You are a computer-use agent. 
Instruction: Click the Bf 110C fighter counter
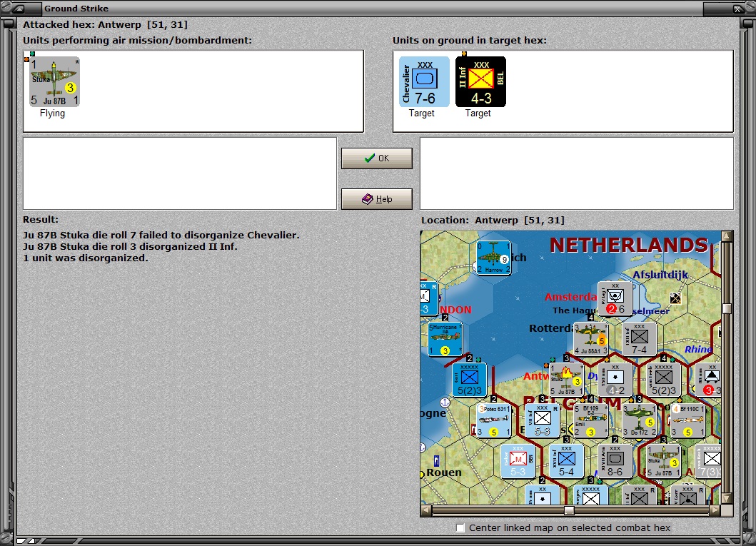[688, 420]
